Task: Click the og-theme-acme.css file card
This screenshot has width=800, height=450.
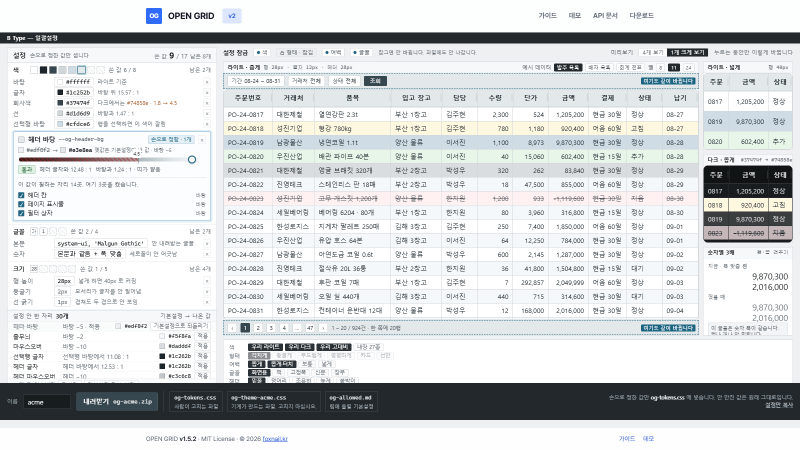Action: coord(273,402)
